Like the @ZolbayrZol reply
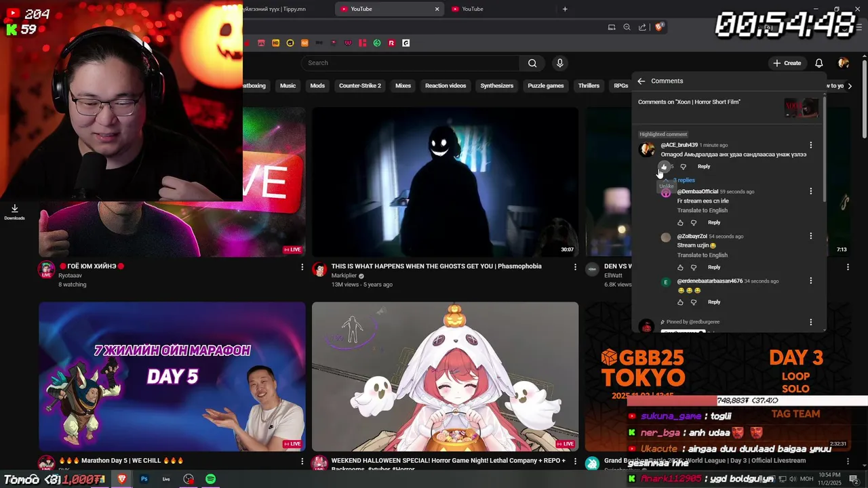Image resolution: width=868 pixels, height=488 pixels. (680, 268)
